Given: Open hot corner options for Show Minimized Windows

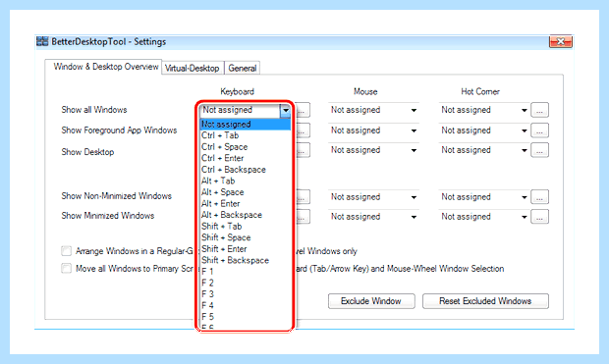Looking at the screenshot, I should [539, 217].
